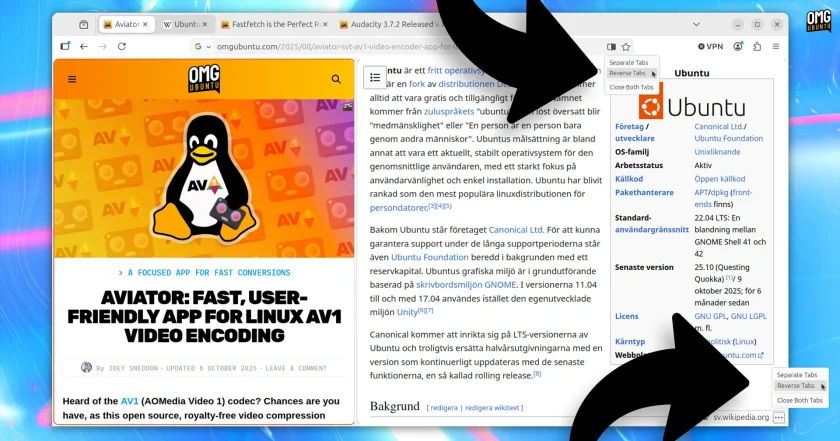Open 'A FOCUSED APP FOR FAST CONVERSIONS' tagline
This screenshot has width=840, height=441.
(x=204, y=273)
